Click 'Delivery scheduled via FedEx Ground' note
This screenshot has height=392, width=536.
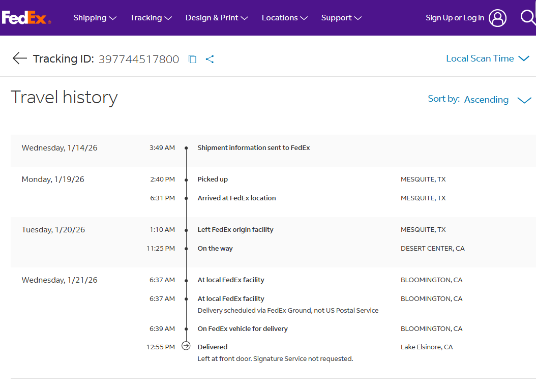(x=288, y=310)
